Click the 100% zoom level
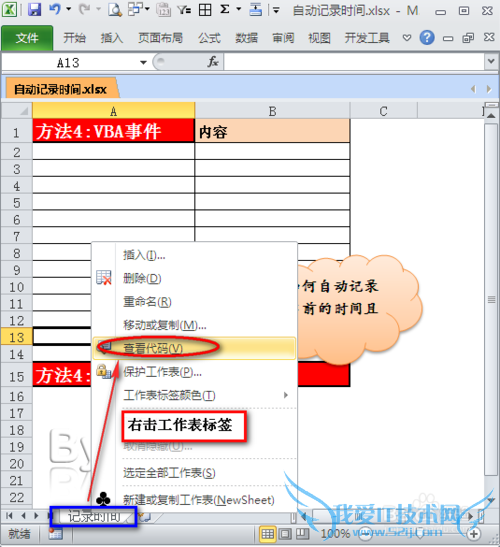 335,534
